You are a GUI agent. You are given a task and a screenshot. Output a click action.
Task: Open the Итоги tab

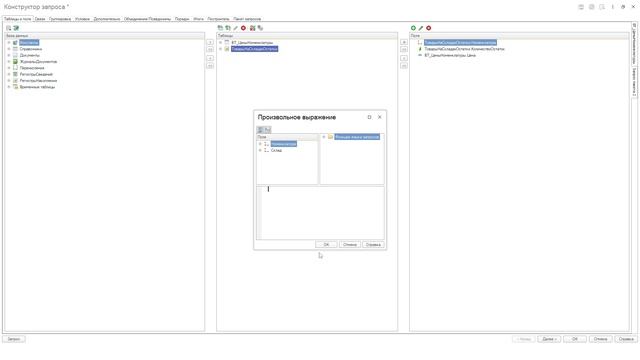pyautogui.click(x=199, y=19)
